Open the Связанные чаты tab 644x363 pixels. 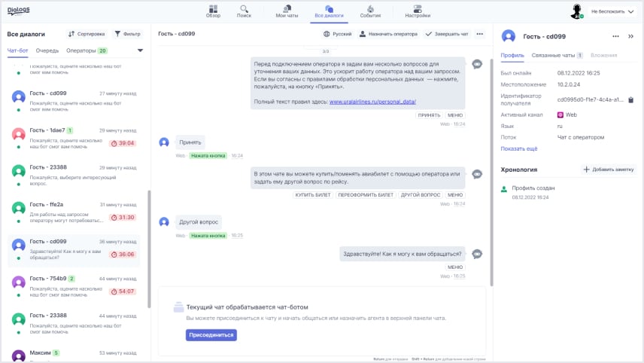pos(557,55)
